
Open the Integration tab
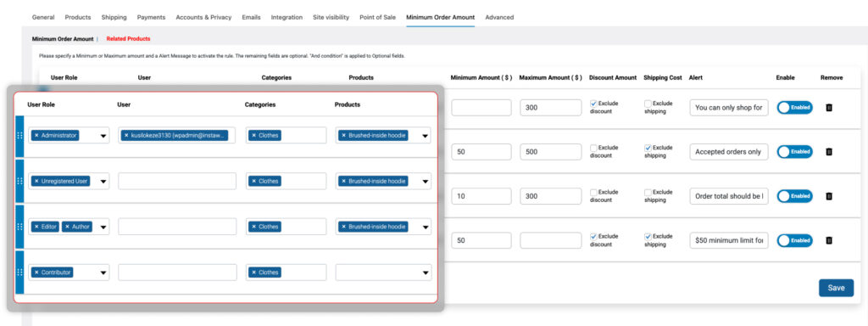(x=287, y=17)
